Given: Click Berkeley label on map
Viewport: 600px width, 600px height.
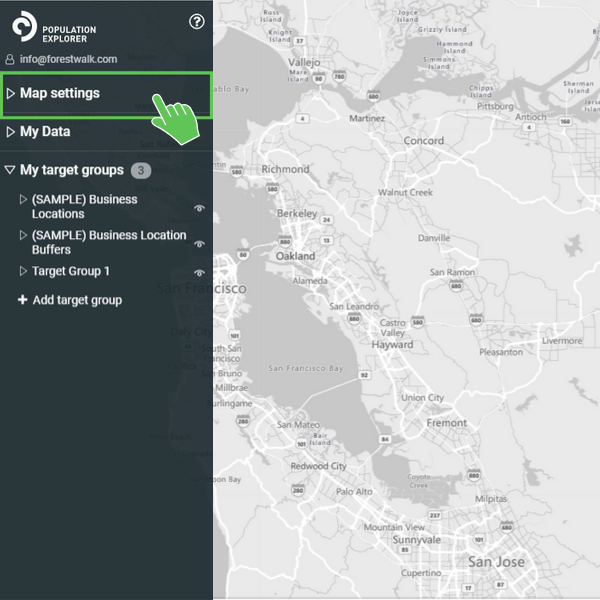Looking at the screenshot, I should coord(297,214).
